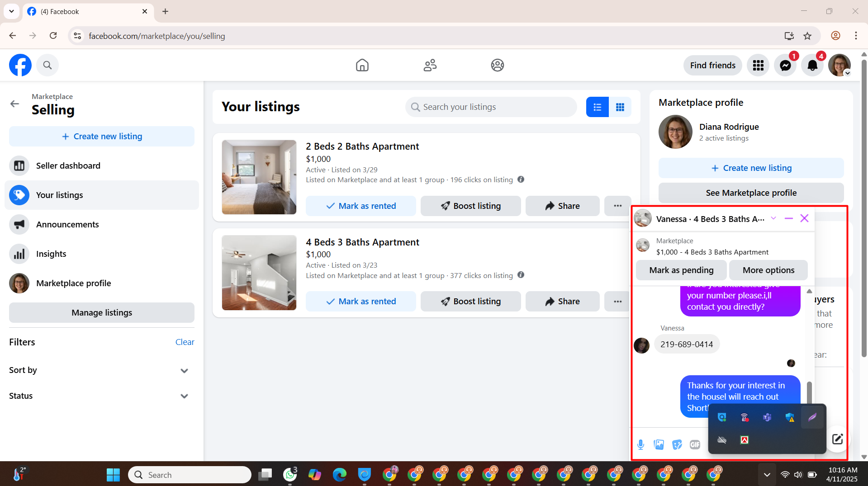This screenshot has width=868, height=486.
Task: Open Announcements in sidebar
Action: point(102,225)
